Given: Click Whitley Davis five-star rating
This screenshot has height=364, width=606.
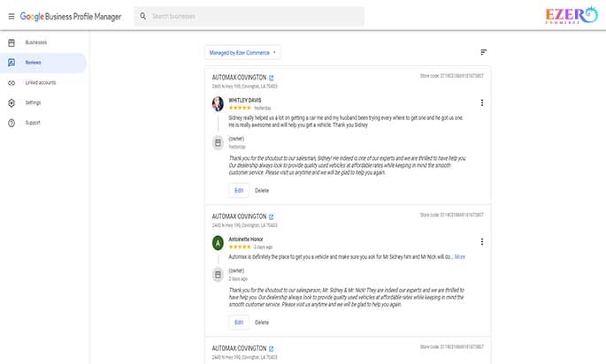Looking at the screenshot, I should pos(240,108).
